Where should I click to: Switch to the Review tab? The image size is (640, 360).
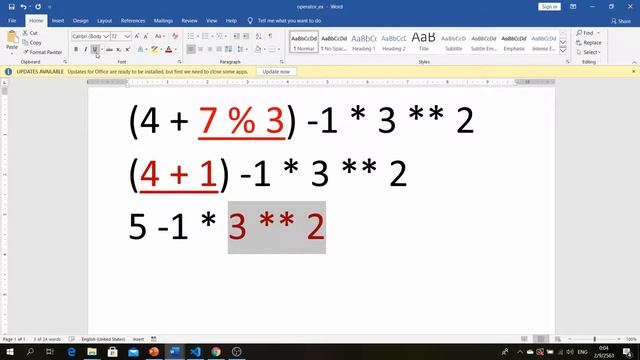pos(189,20)
